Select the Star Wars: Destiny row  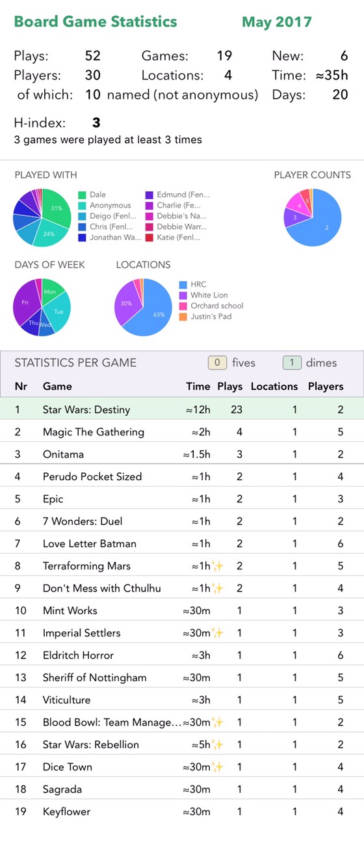[182, 409]
